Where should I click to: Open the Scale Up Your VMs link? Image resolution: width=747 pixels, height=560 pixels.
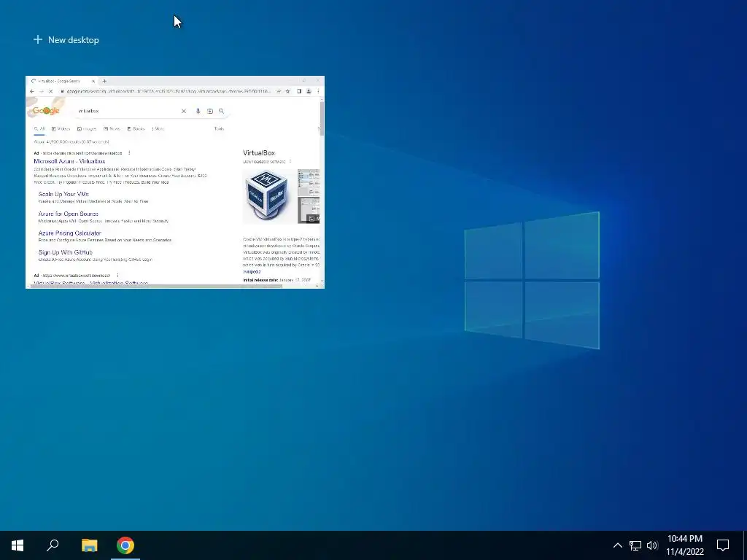pos(63,194)
